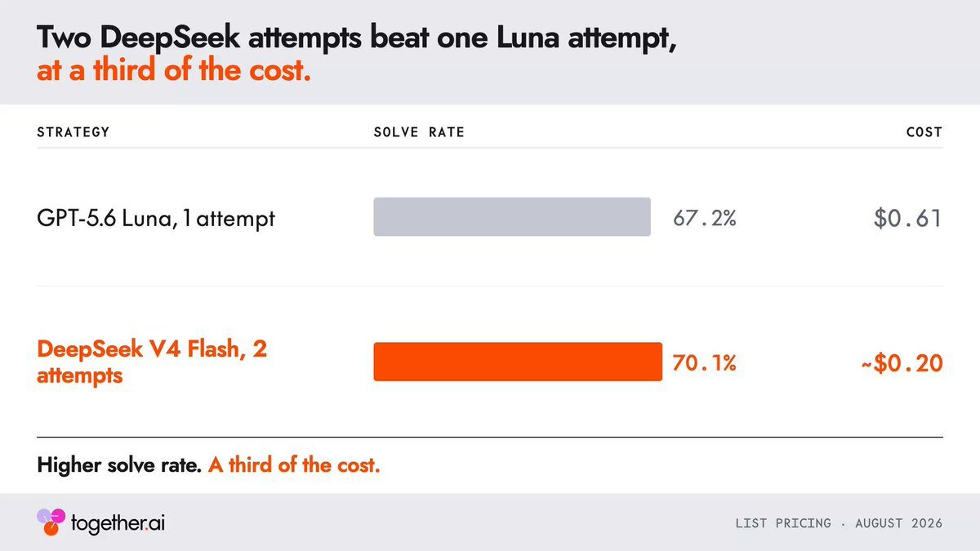Select the DeepSeek V4 Flash, 2 attempts label

coord(152,362)
